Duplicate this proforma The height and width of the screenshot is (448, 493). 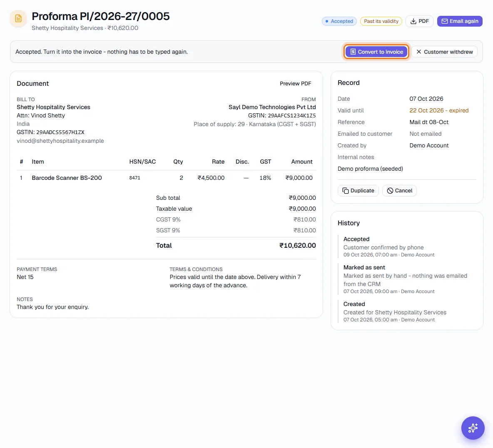(x=358, y=191)
